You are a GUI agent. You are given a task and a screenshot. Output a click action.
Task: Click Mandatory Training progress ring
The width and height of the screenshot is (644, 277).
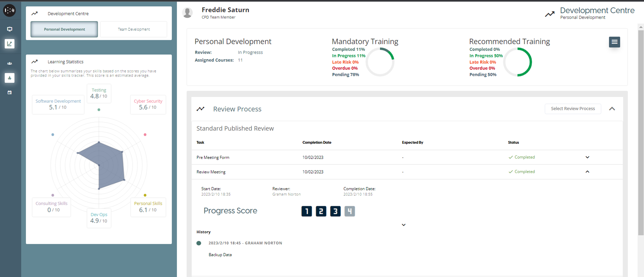(380, 62)
